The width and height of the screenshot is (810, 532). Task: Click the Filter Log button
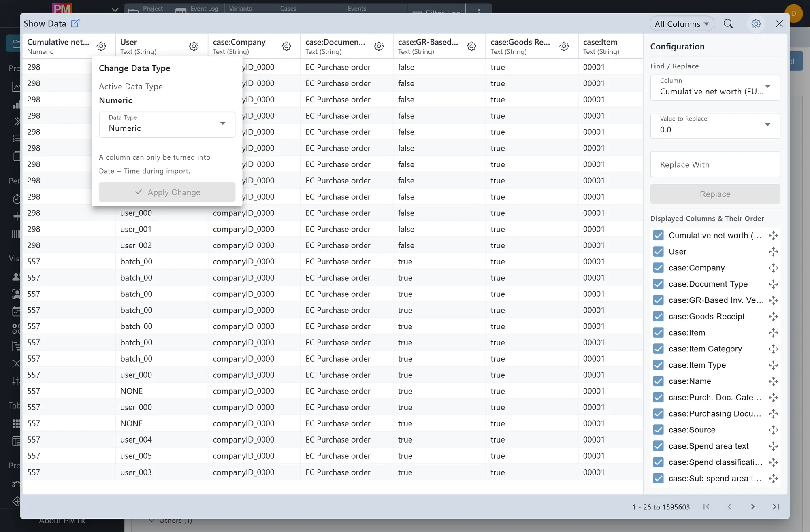point(437,11)
